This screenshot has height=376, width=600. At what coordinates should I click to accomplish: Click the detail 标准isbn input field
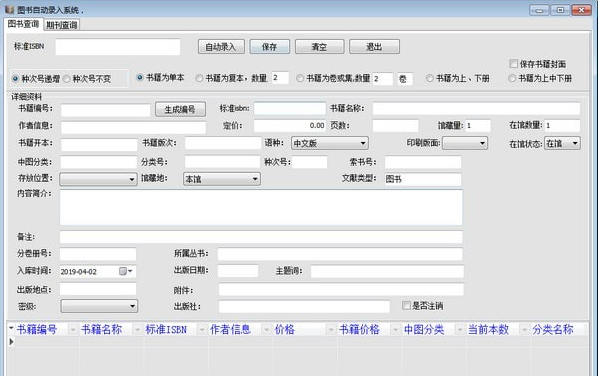pyautogui.click(x=290, y=109)
